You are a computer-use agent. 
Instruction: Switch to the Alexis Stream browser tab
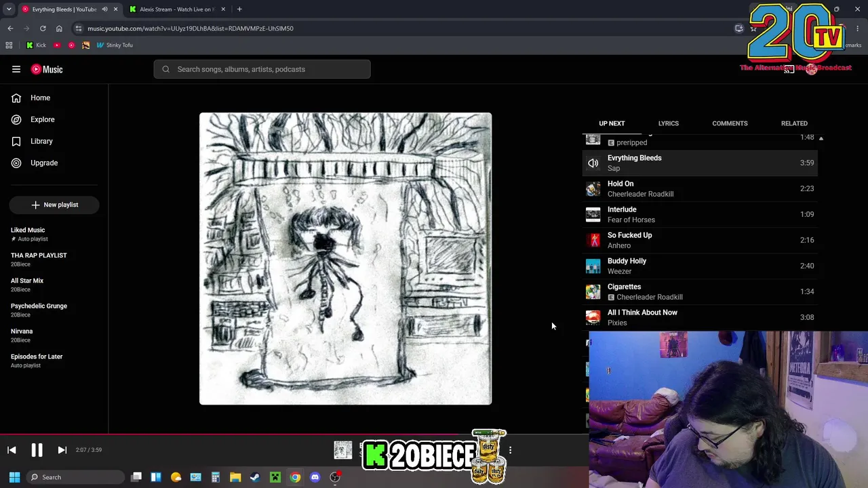tap(176, 9)
